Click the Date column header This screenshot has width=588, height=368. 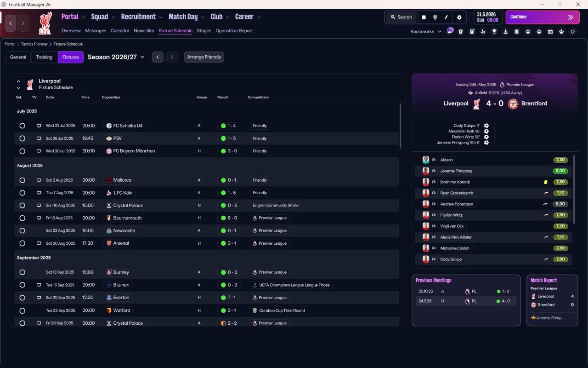click(50, 98)
